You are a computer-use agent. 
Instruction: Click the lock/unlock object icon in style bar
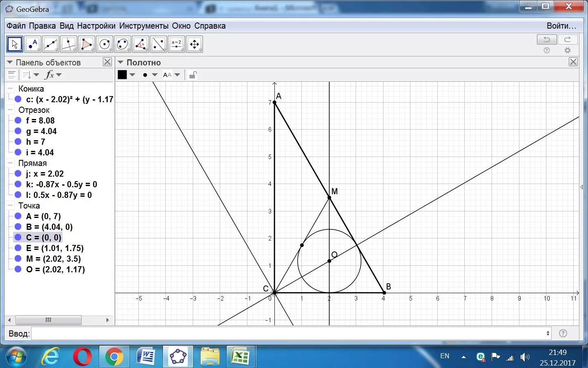[193, 75]
